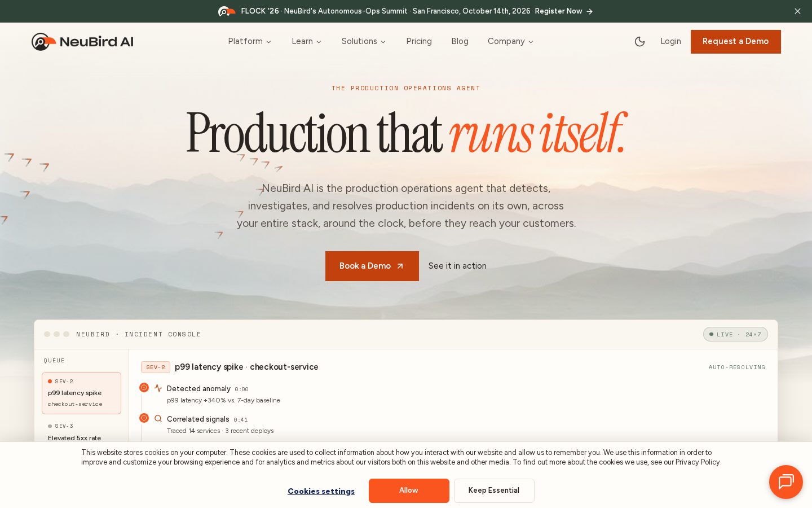Open the chat widget bubble

[785, 482]
